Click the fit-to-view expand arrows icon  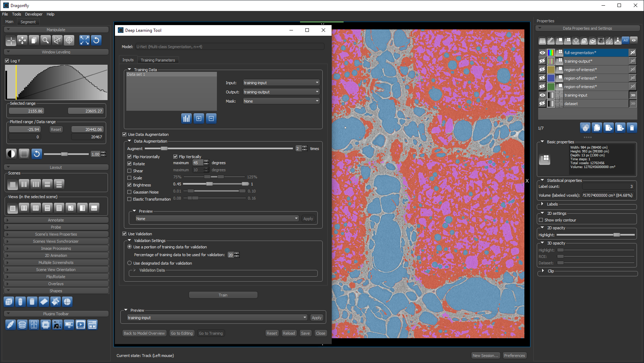click(x=84, y=40)
